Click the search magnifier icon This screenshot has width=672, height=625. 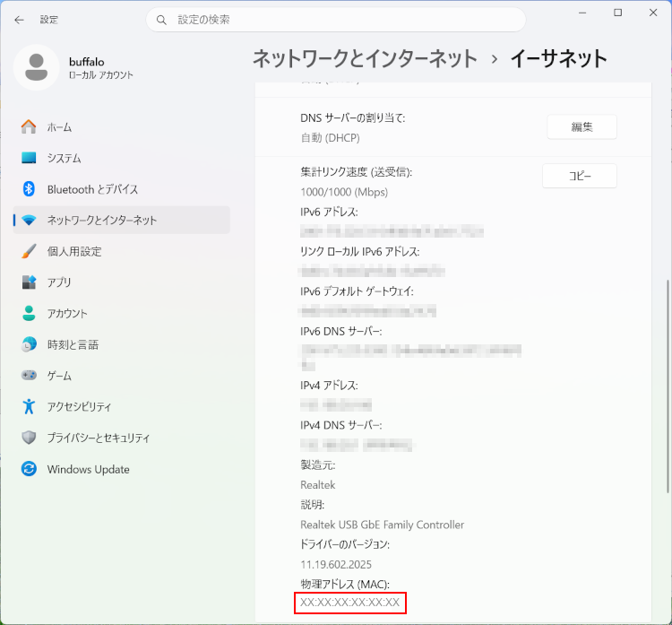[161, 20]
